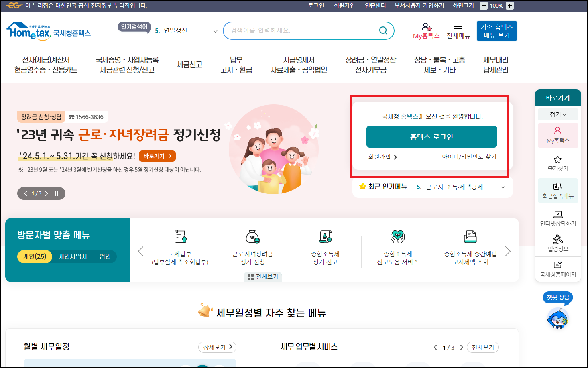Open 세금신고 menu
The image size is (588, 368).
(189, 65)
